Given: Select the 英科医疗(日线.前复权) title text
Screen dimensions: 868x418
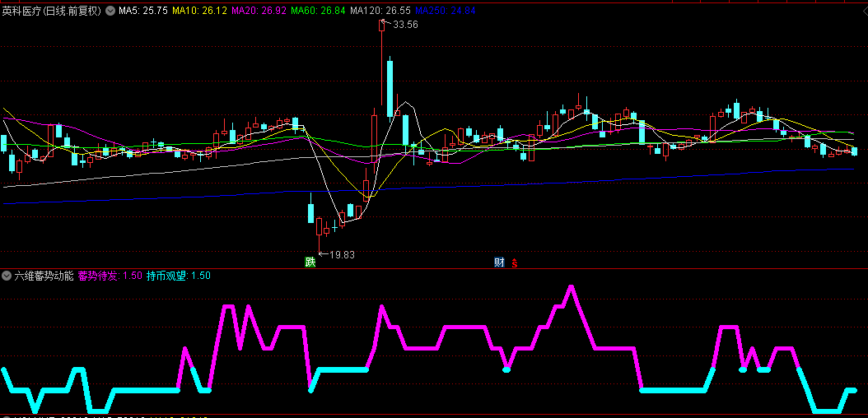Looking at the screenshot, I should point(52,11).
